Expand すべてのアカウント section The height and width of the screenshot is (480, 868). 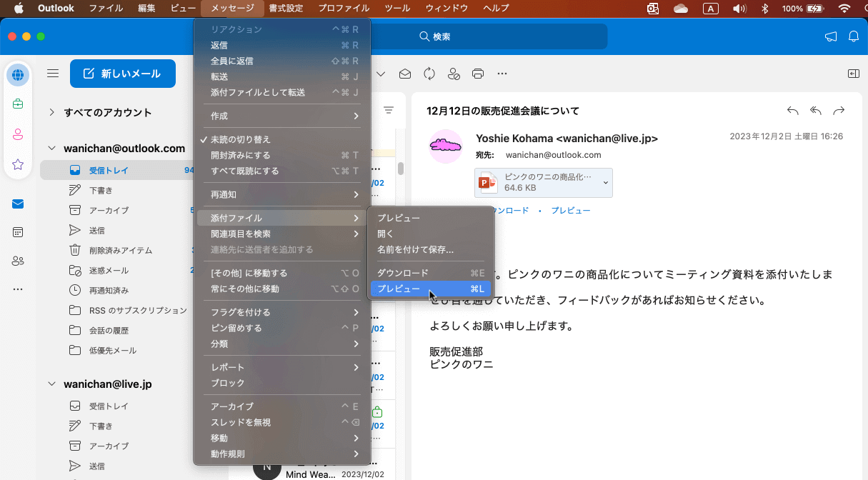tap(52, 112)
